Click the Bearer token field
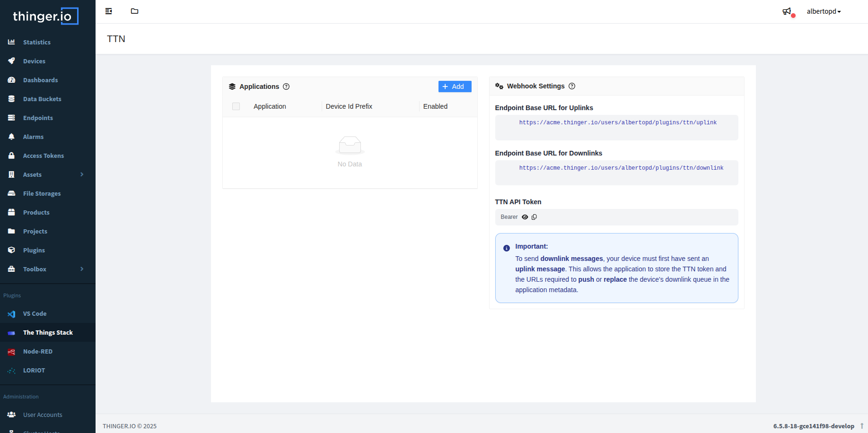Viewport: 868px width, 433px height. click(x=616, y=217)
